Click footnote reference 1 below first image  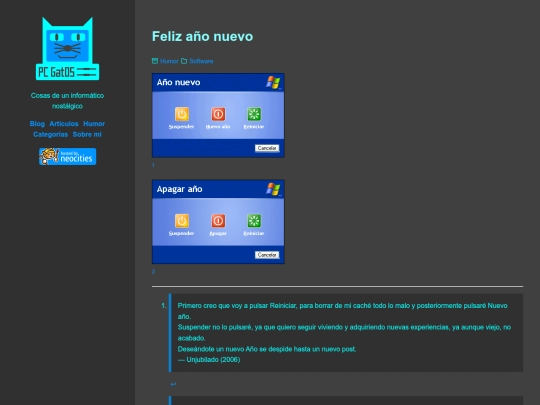153,165
